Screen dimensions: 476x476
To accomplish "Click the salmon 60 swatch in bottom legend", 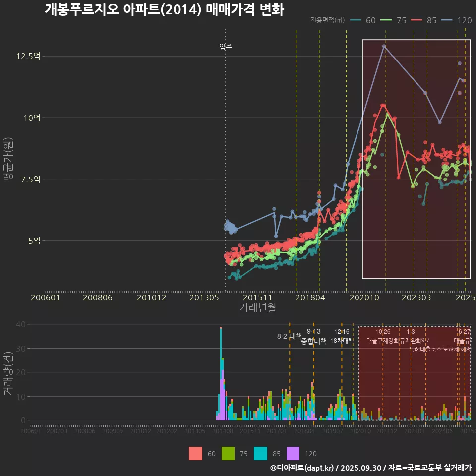I will coord(195,453).
